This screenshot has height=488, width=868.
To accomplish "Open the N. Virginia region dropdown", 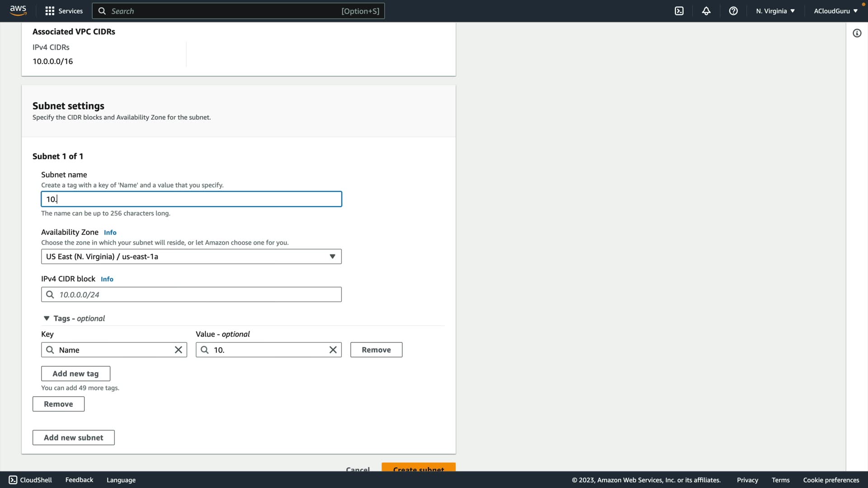I will [775, 11].
